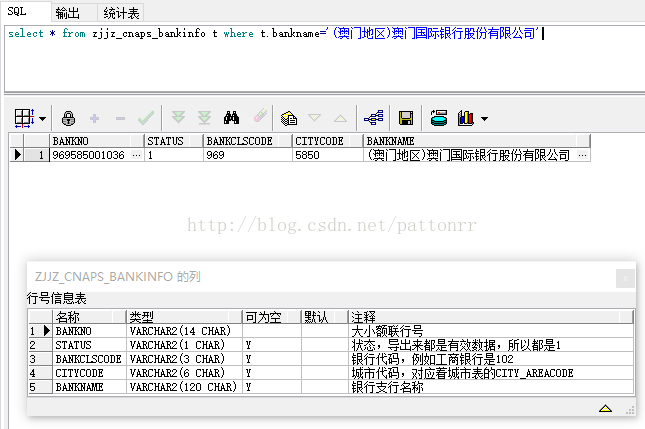Click the STATUS column header in results
Screen dimensions: 645x429
click(174, 141)
